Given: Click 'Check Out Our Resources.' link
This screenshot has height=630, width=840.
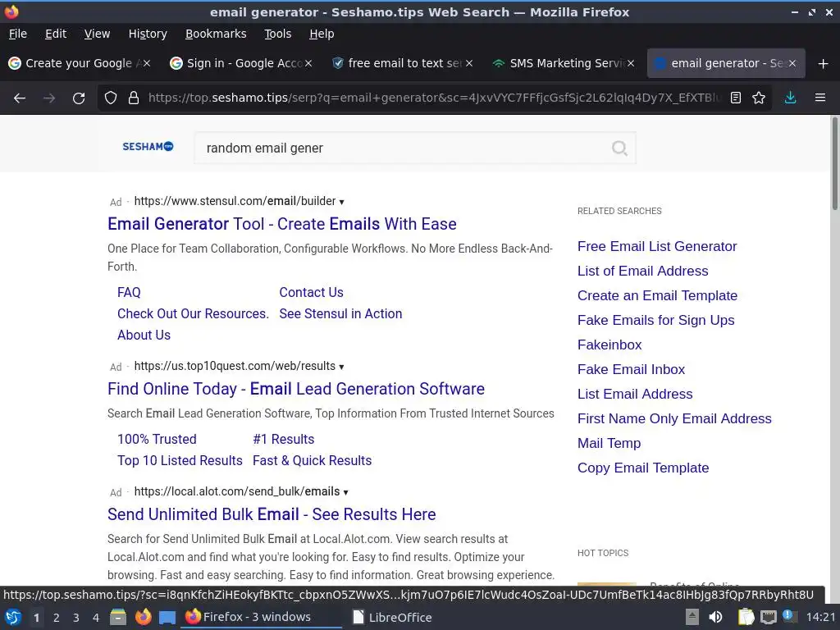Looking at the screenshot, I should [193, 314].
